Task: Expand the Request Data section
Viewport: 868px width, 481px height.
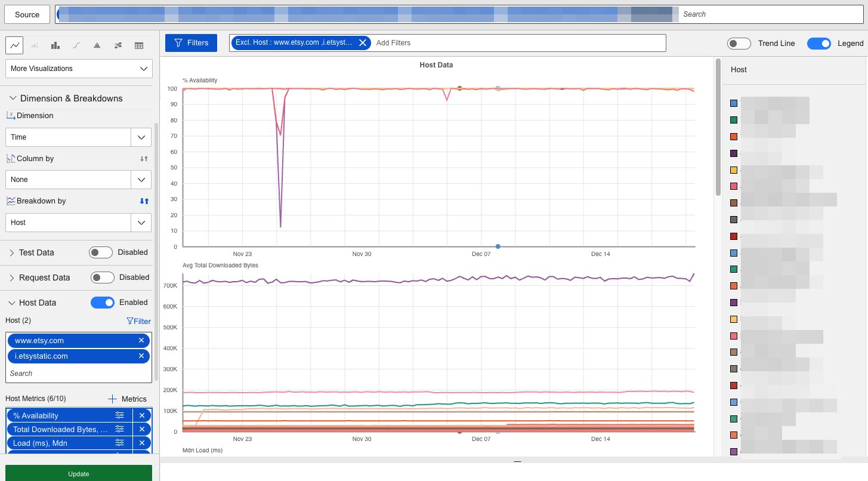Action: pyautogui.click(x=11, y=277)
